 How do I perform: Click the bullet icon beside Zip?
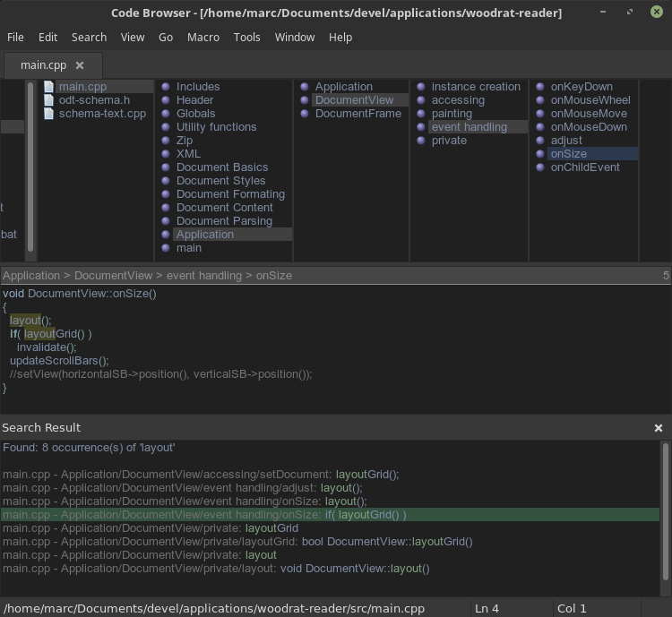tap(166, 140)
